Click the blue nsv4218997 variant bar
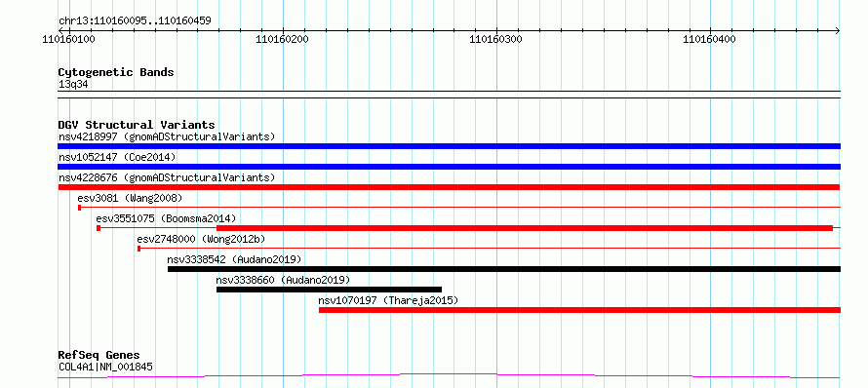Screen dimensions: 868x388 point(449,146)
